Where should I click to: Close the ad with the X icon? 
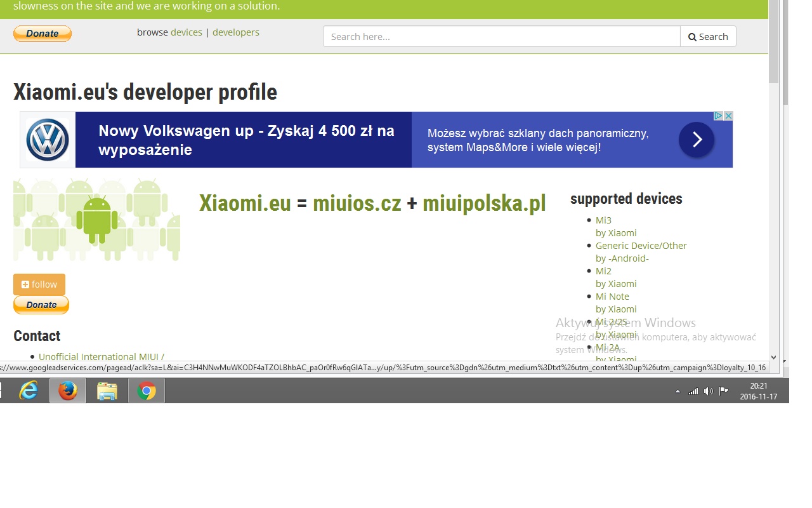click(728, 116)
